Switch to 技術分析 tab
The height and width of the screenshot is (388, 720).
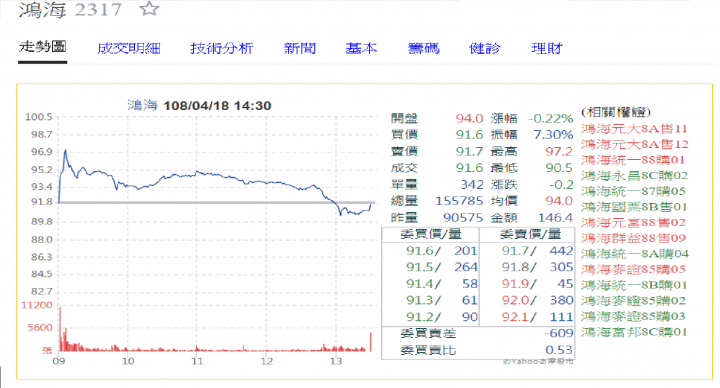click(x=222, y=48)
